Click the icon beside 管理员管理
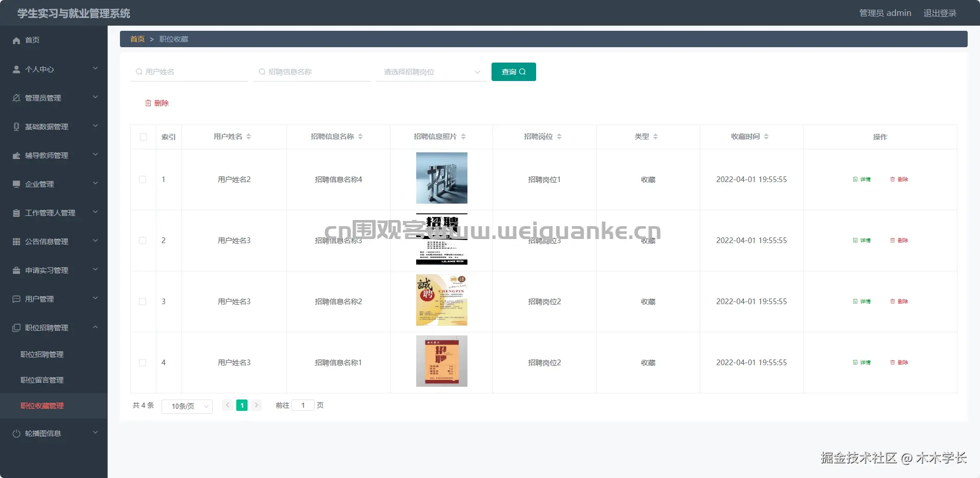The width and height of the screenshot is (980, 478). point(16,98)
